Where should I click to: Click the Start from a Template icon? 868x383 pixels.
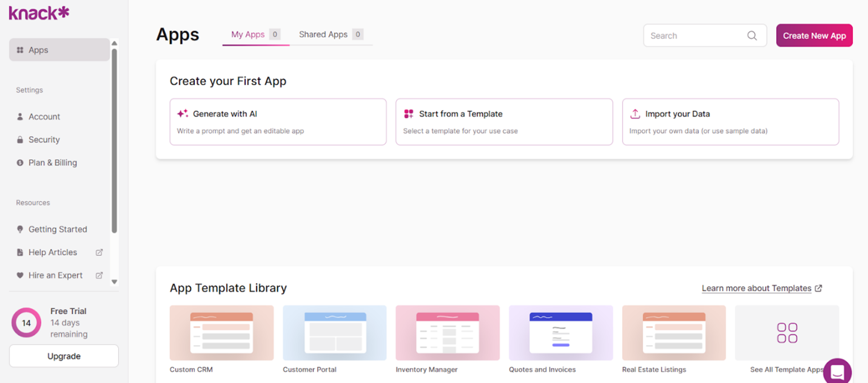click(408, 114)
